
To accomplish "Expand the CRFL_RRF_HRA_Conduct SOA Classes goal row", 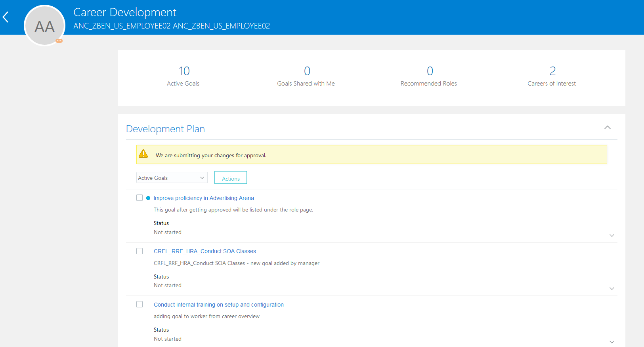I will tap(612, 288).
